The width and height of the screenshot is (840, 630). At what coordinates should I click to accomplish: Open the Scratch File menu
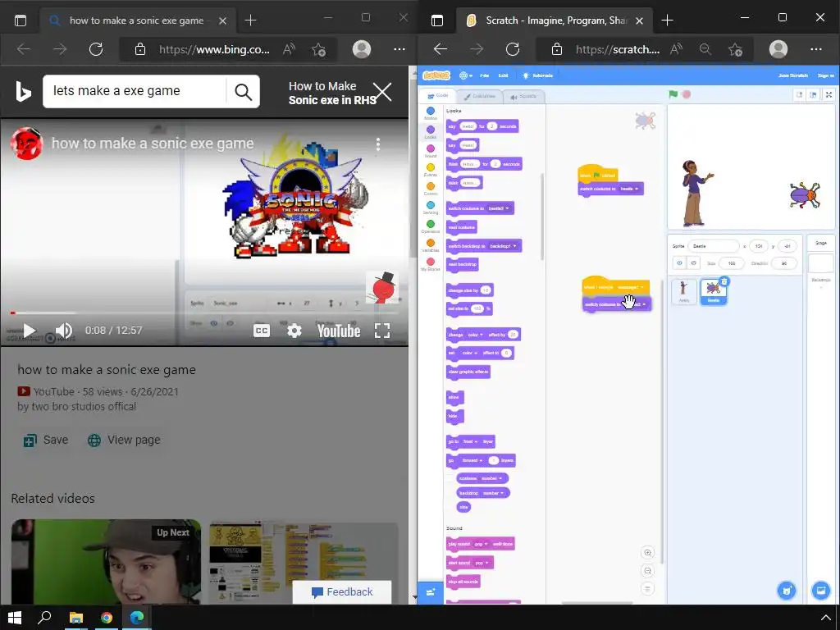point(484,75)
